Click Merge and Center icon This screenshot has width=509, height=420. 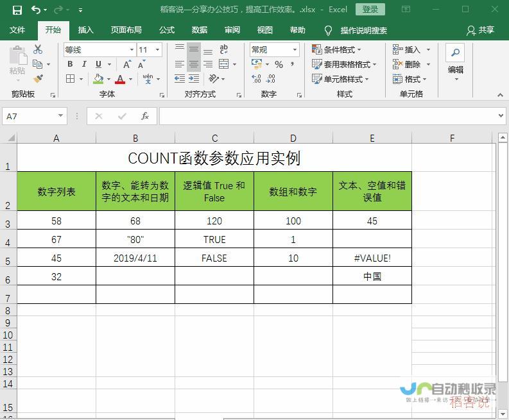coord(223,64)
